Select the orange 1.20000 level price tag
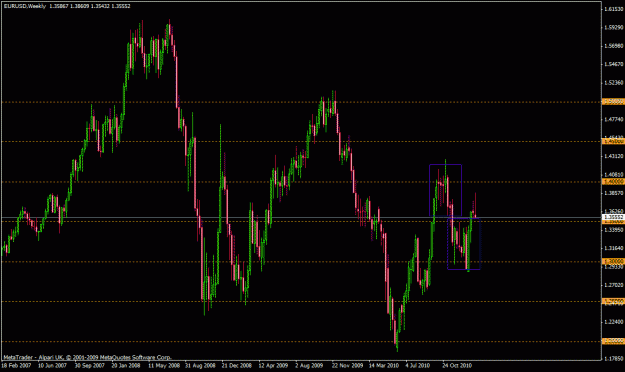 click(x=613, y=341)
